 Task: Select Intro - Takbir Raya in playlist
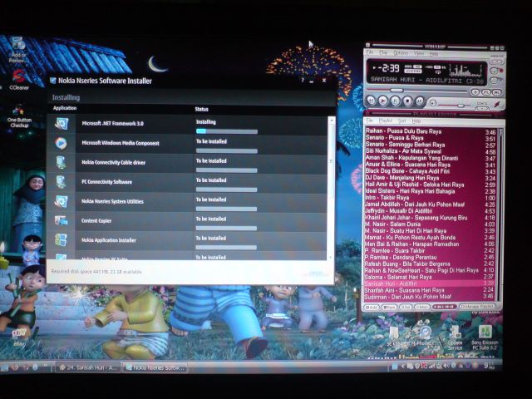pyautogui.click(x=431, y=198)
